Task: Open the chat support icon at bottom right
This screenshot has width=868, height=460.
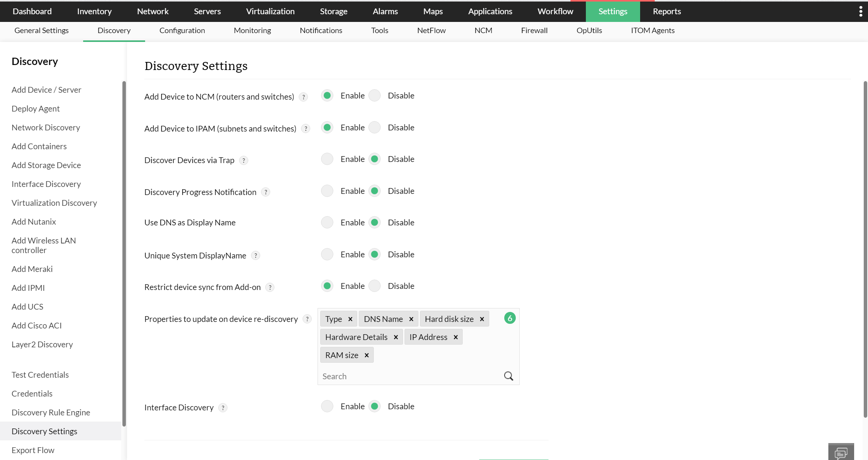Action: click(x=841, y=453)
